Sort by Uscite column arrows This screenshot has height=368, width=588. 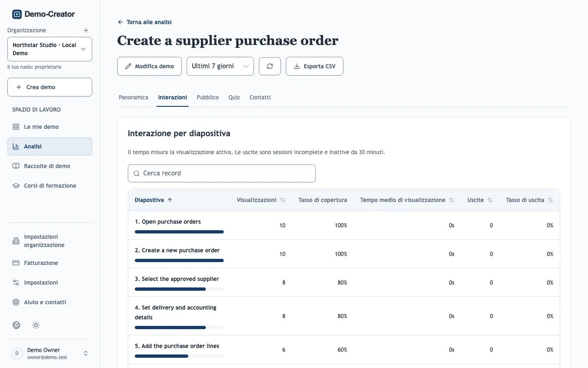pyautogui.click(x=490, y=200)
